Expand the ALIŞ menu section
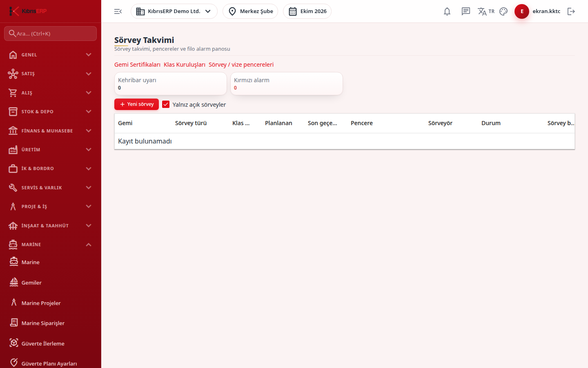The width and height of the screenshot is (588, 368). coord(51,93)
